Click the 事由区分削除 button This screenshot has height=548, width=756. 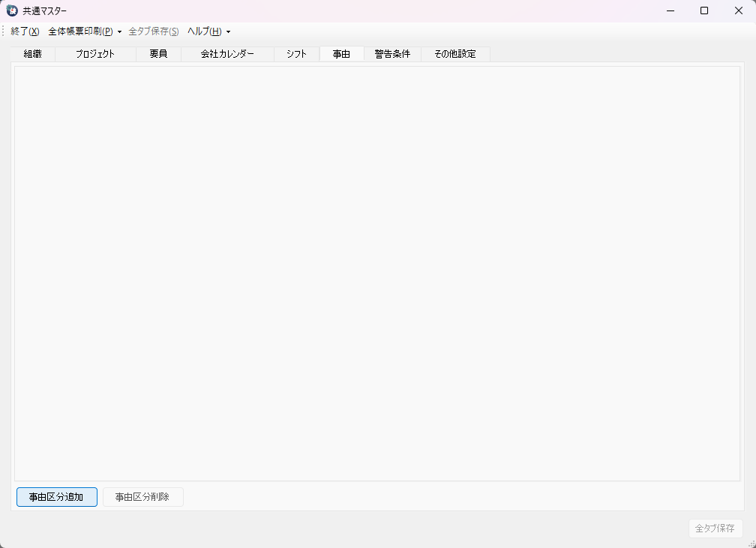143,497
